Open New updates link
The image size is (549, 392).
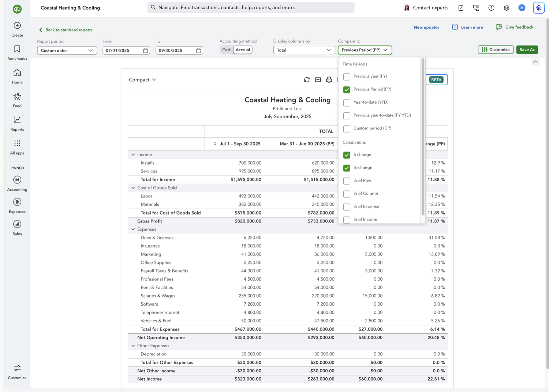426,27
